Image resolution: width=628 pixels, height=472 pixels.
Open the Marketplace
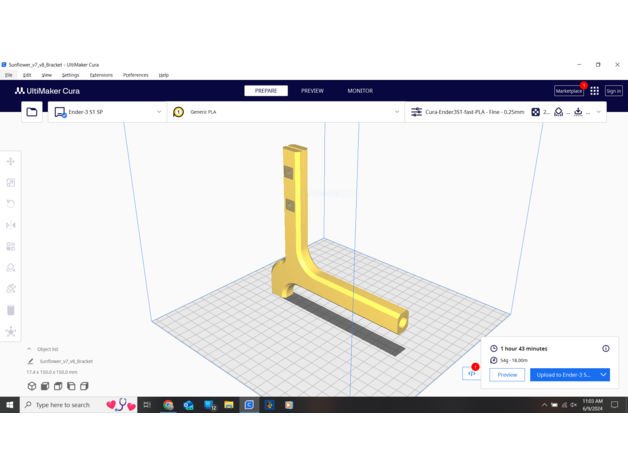[569, 91]
